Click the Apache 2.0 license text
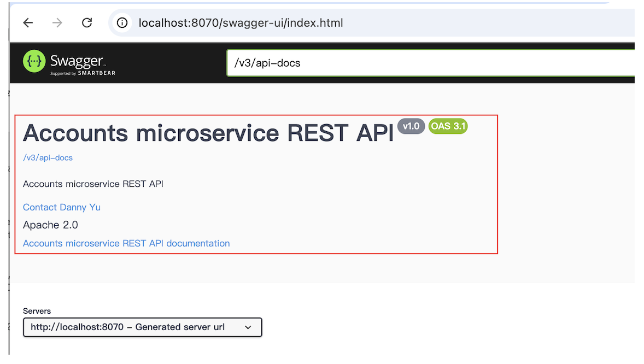This screenshot has width=644, height=364. [x=50, y=225]
